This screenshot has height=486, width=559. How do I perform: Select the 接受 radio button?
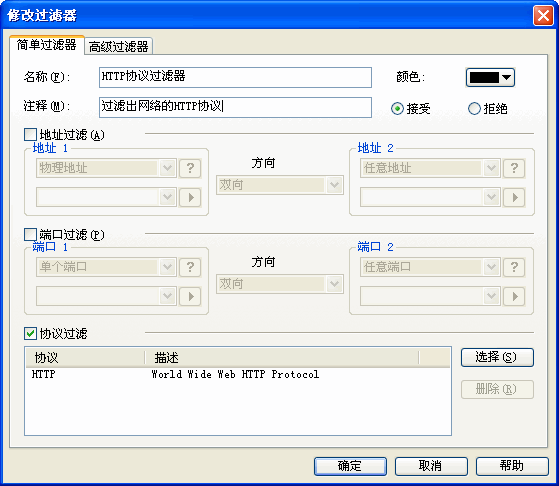pyautogui.click(x=397, y=108)
